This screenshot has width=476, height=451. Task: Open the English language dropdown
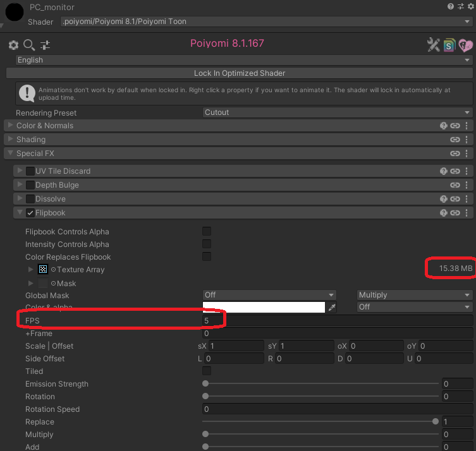(244, 60)
